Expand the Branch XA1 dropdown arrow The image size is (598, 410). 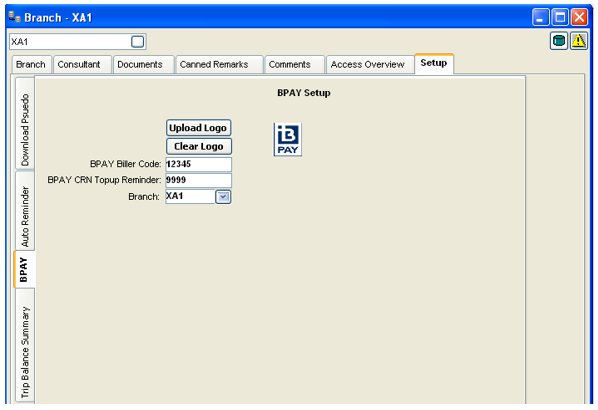(223, 197)
